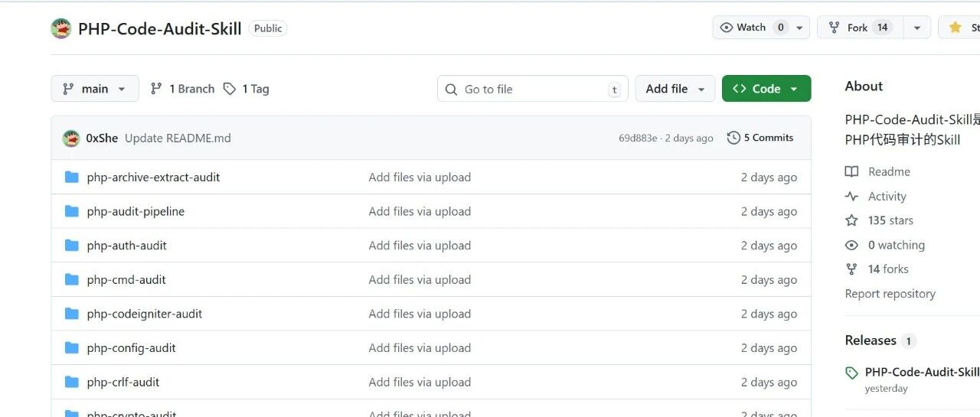Open commit message of php-crlf-audit row
Screen dimensions: 980x417
(420, 382)
